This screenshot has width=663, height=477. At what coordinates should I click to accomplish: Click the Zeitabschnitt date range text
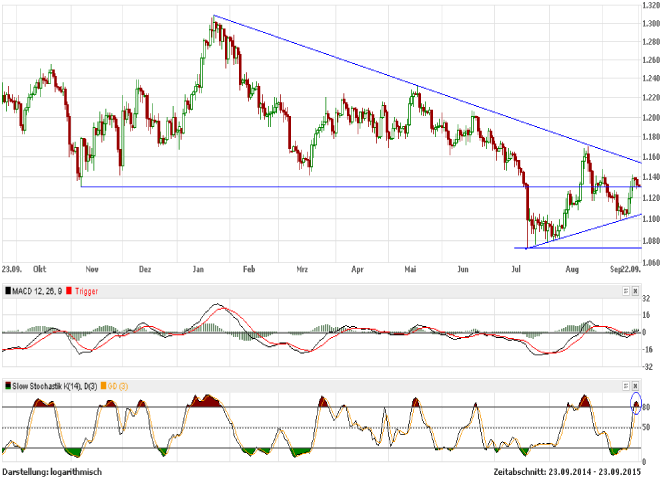(x=575, y=470)
